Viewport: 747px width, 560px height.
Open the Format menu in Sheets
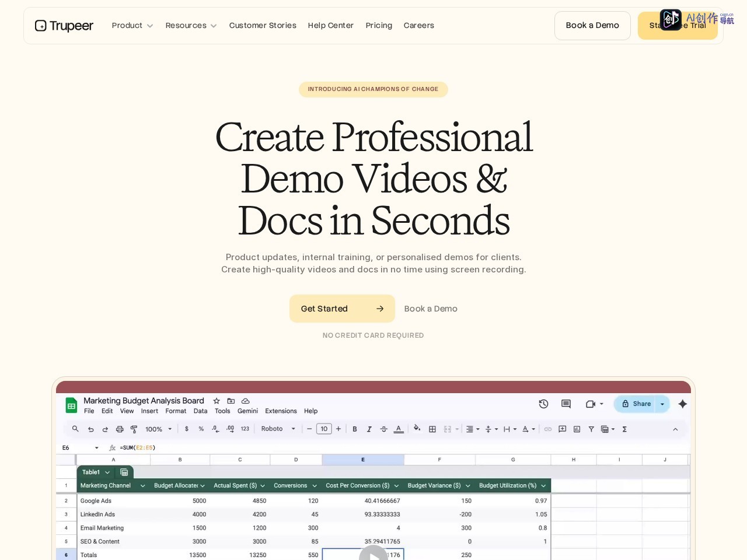point(176,411)
